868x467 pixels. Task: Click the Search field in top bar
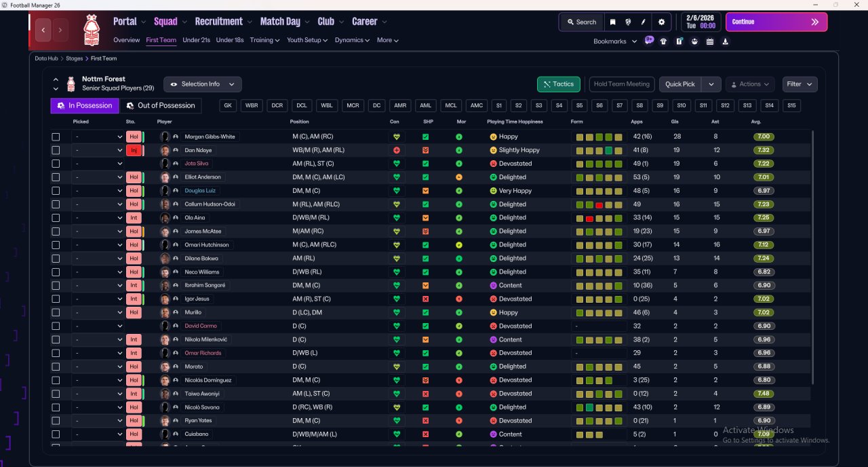[581, 22]
